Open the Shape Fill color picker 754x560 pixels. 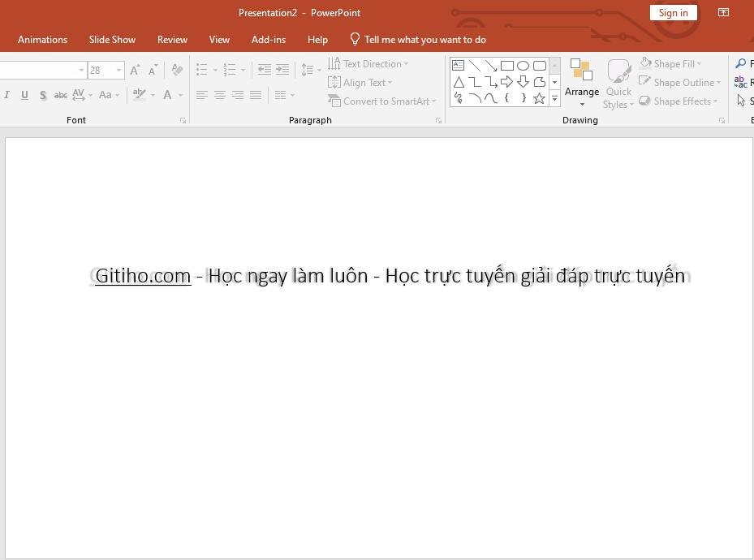(x=674, y=63)
